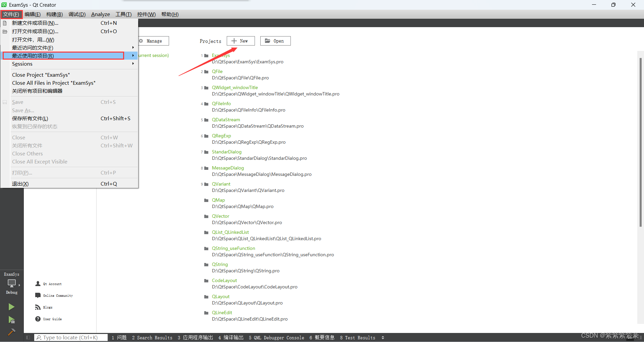Choose 新建文件或项目(N)... menu entry
Viewport: 644px width, 342px height.
coord(69,23)
